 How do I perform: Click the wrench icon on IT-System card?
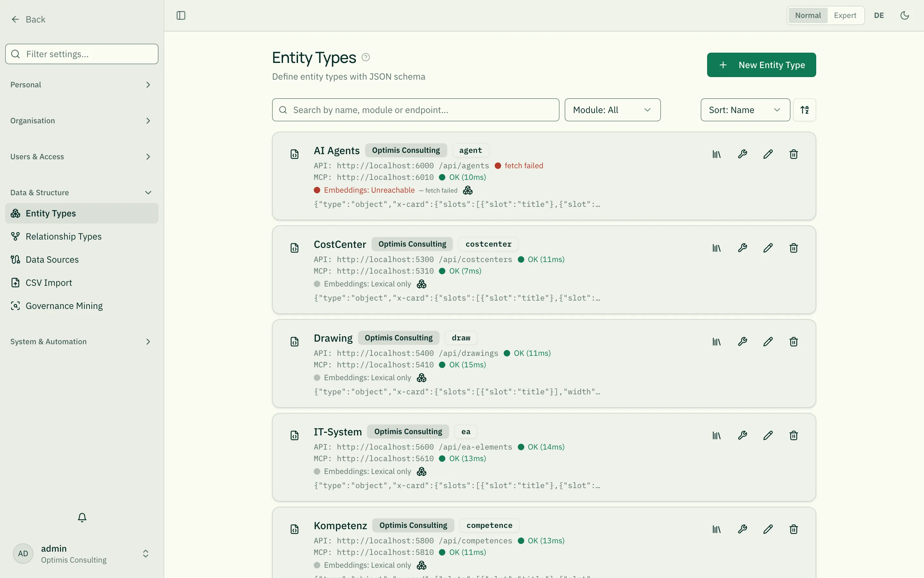(742, 435)
